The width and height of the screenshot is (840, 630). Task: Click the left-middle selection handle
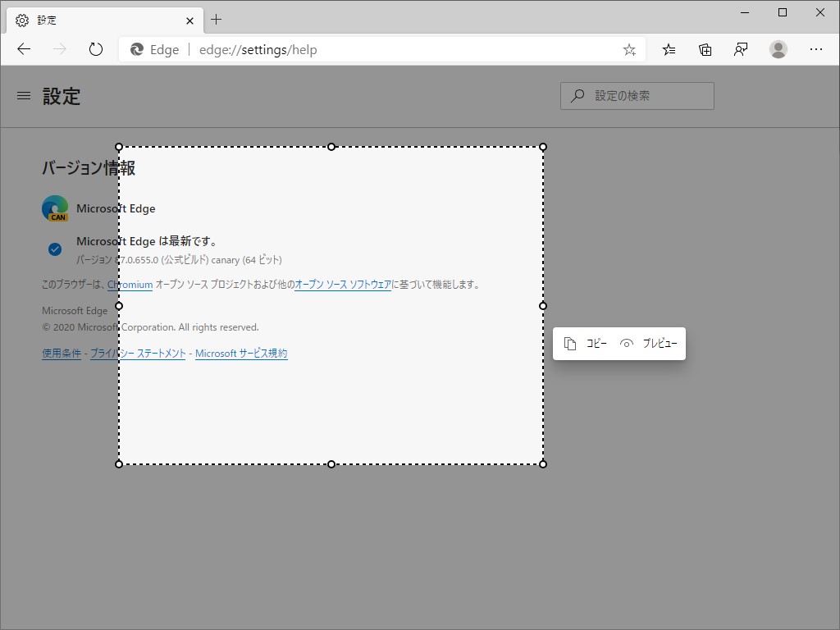(119, 306)
